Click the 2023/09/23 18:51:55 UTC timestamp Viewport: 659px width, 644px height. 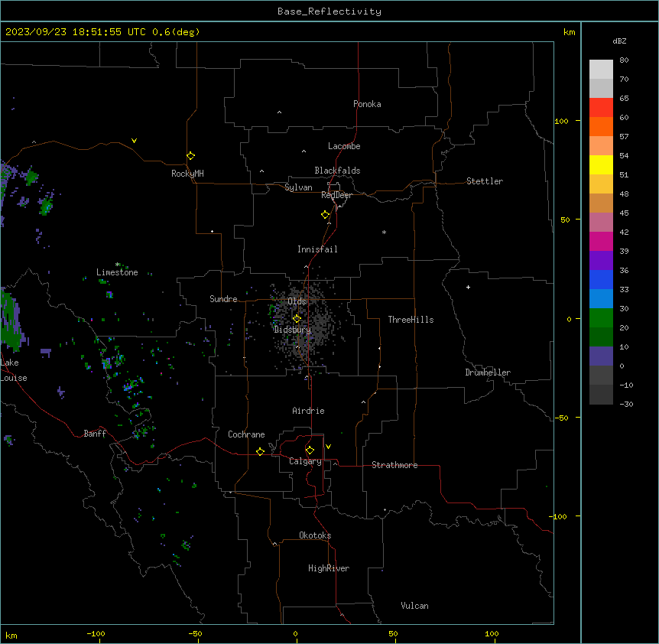(x=75, y=32)
